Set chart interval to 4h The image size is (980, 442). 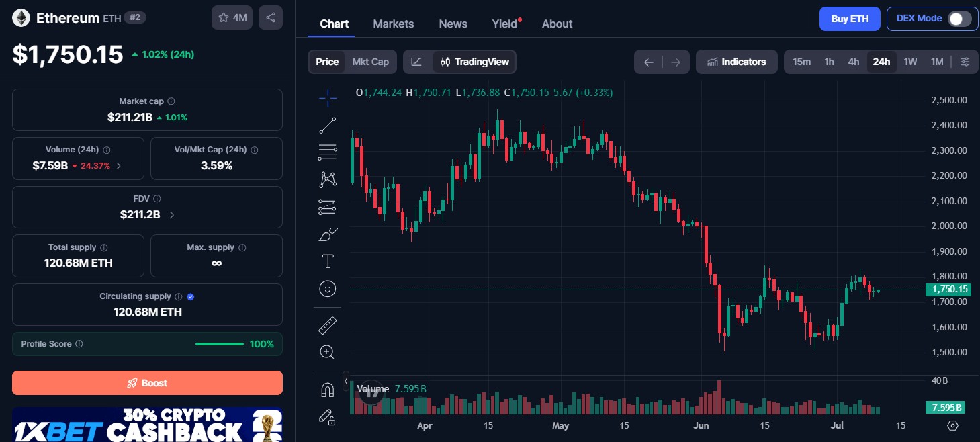coord(854,62)
